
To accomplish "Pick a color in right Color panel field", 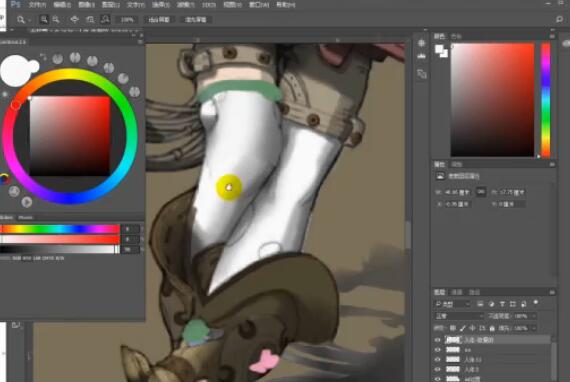I will pos(493,100).
